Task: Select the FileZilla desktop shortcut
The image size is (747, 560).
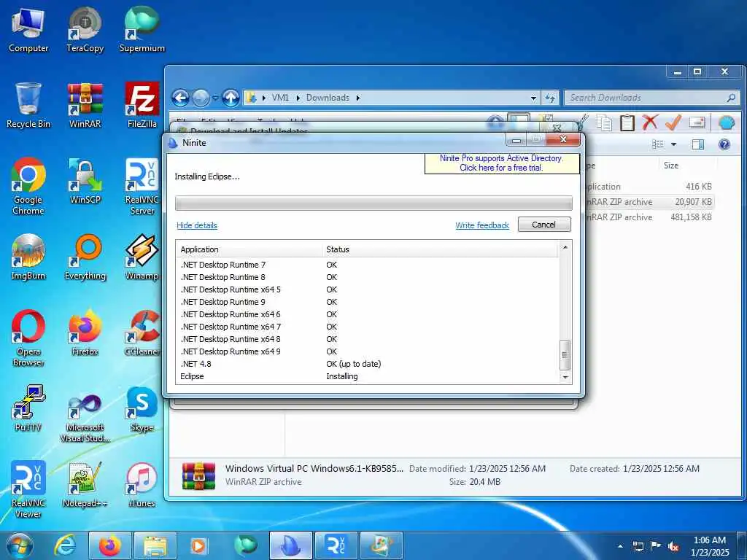Action: [x=142, y=105]
